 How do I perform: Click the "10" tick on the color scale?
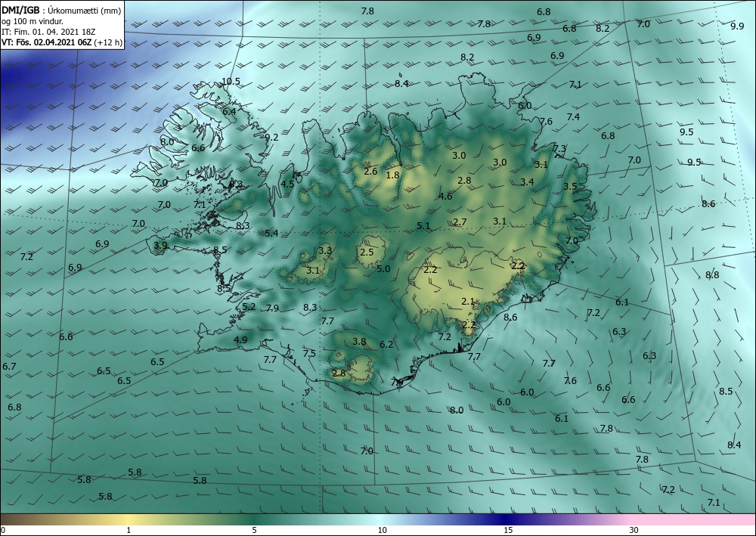tap(382, 531)
